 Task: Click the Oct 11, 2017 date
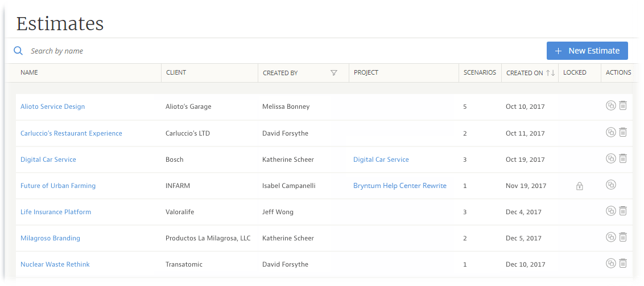pyautogui.click(x=525, y=133)
